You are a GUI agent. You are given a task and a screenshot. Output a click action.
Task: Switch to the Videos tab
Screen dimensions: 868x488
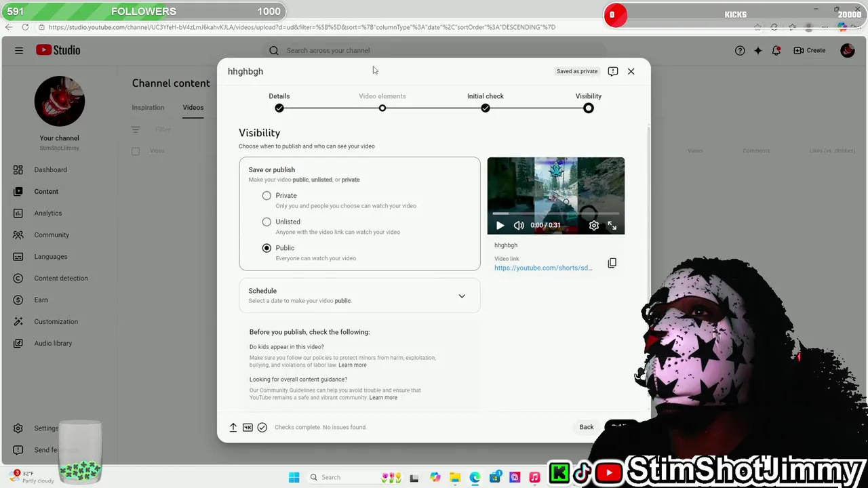193,107
